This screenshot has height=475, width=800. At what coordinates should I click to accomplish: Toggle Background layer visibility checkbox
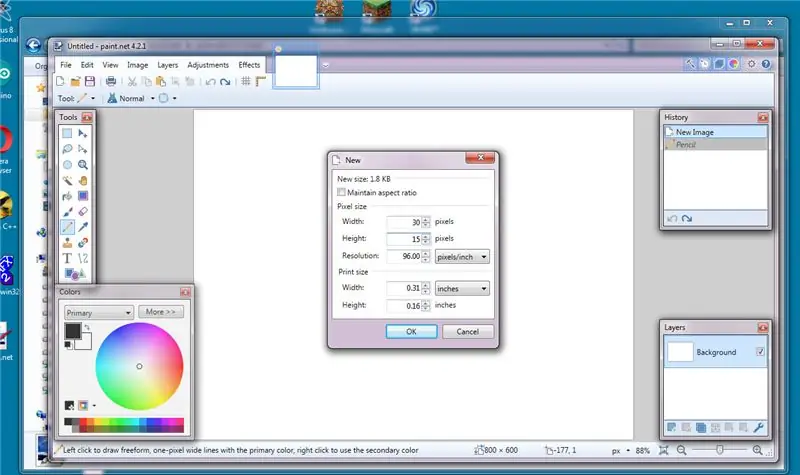[760, 352]
